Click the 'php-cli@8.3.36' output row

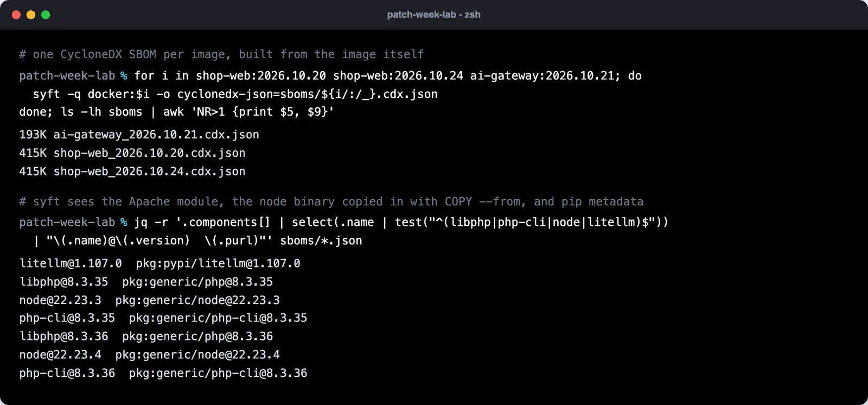(x=163, y=373)
